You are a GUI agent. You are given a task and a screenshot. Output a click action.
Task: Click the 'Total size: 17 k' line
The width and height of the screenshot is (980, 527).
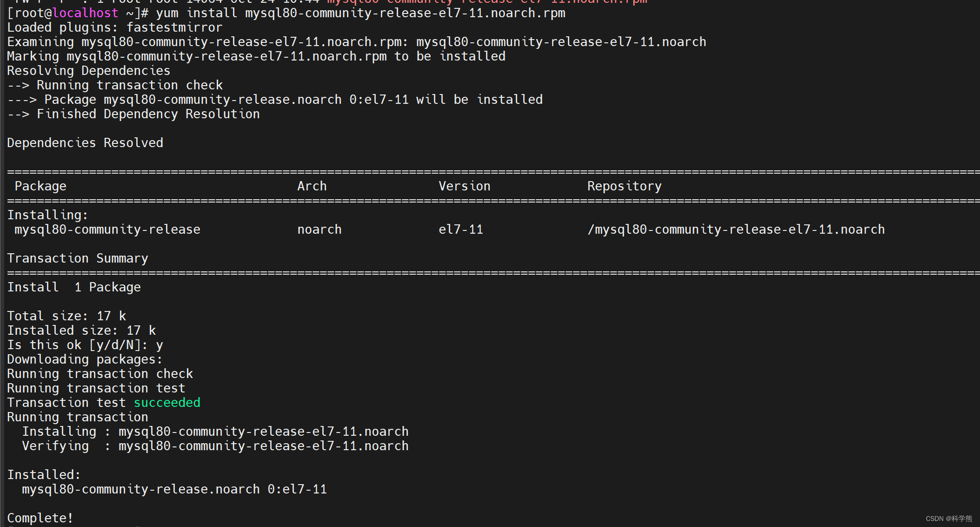(x=67, y=316)
